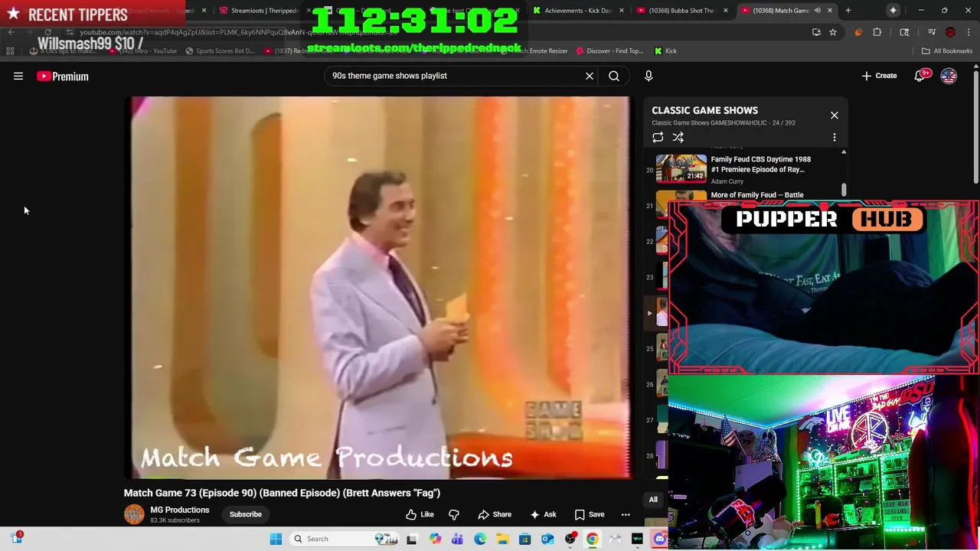This screenshot has height=551, width=980.
Task: Click the page vertical scrollbar
Action: (975, 126)
